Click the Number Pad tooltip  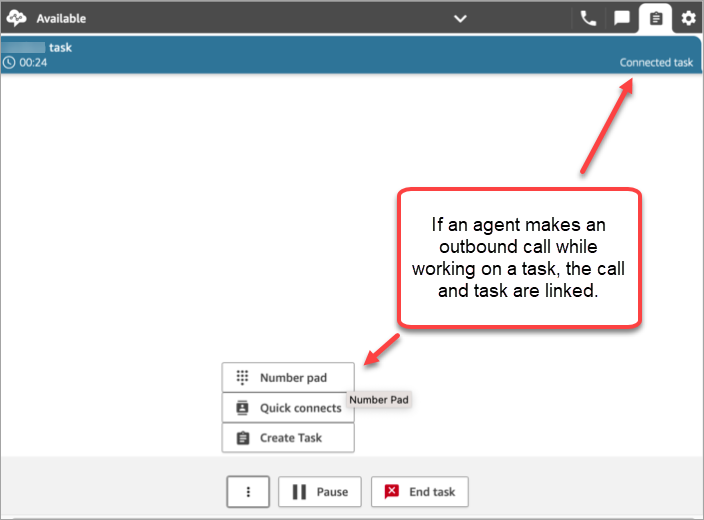(379, 400)
